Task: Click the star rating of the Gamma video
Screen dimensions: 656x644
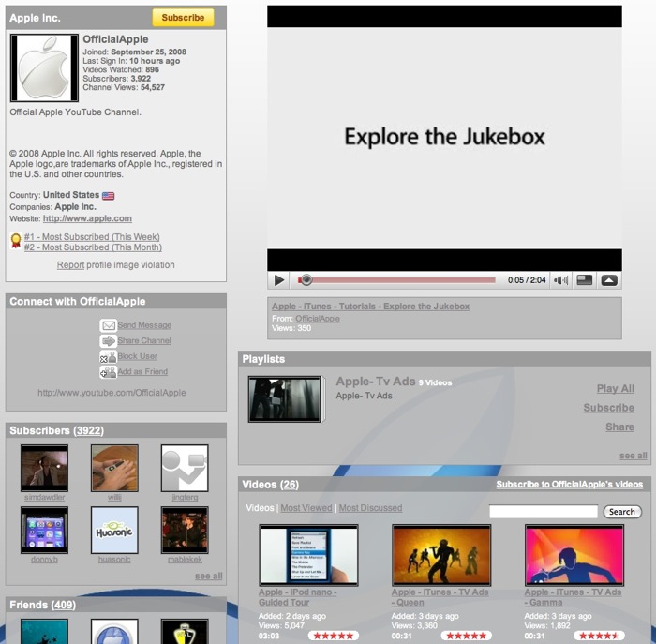Action: [599, 636]
